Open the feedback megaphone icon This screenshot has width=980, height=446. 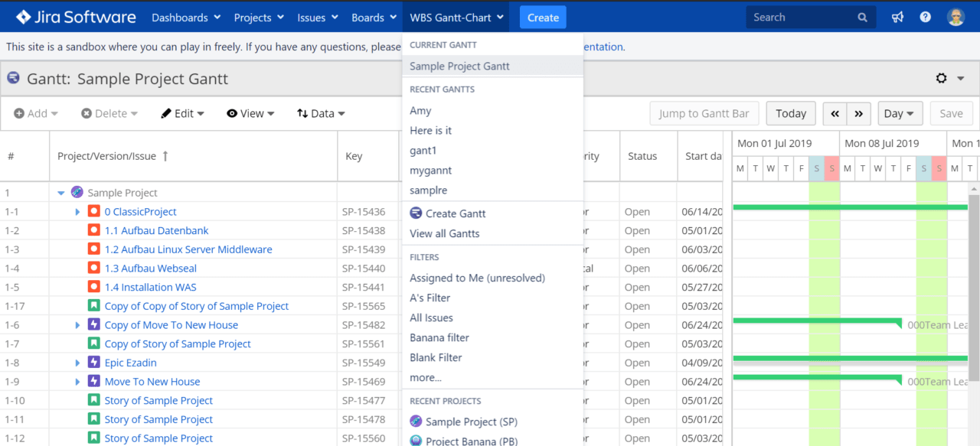pos(898,17)
